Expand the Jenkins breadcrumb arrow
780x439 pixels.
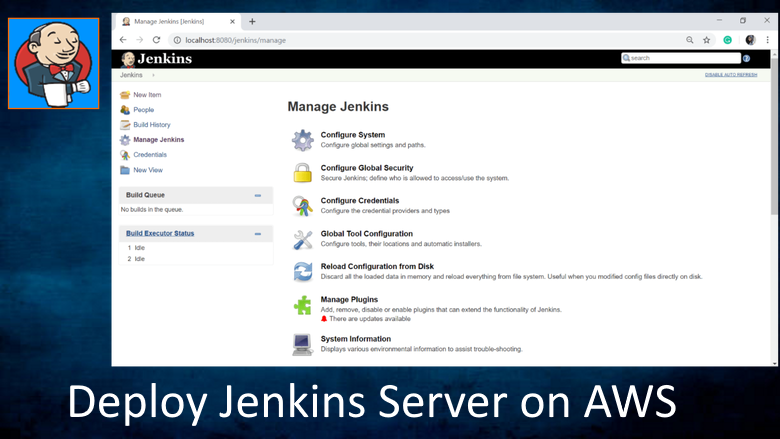click(153, 75)
